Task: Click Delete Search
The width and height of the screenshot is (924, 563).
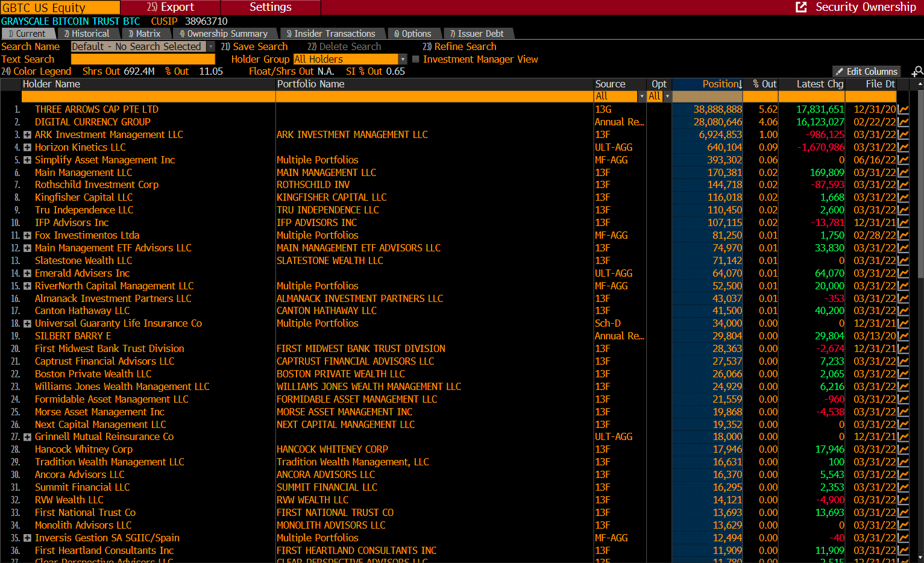Action: click(344, 46)
